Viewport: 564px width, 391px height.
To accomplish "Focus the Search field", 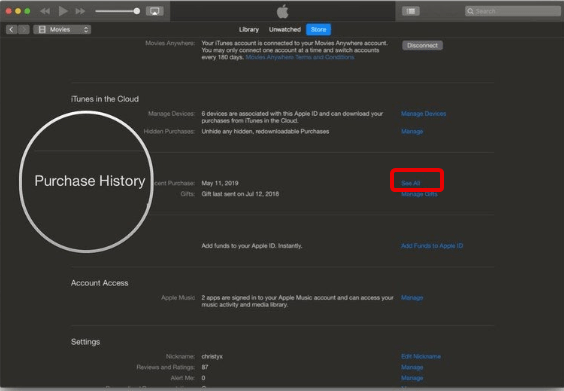I will [x=513, y=11].
